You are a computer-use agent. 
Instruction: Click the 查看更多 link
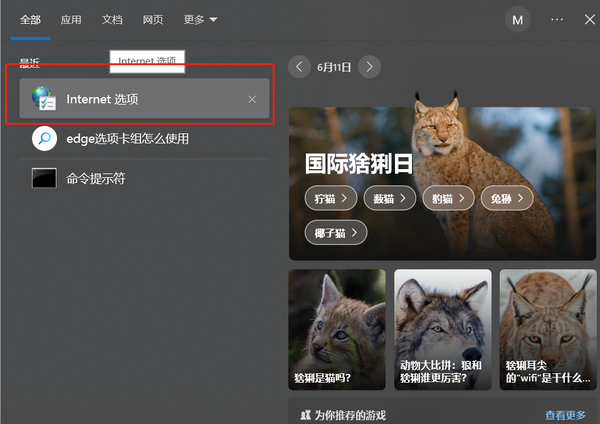coord(565,415)
